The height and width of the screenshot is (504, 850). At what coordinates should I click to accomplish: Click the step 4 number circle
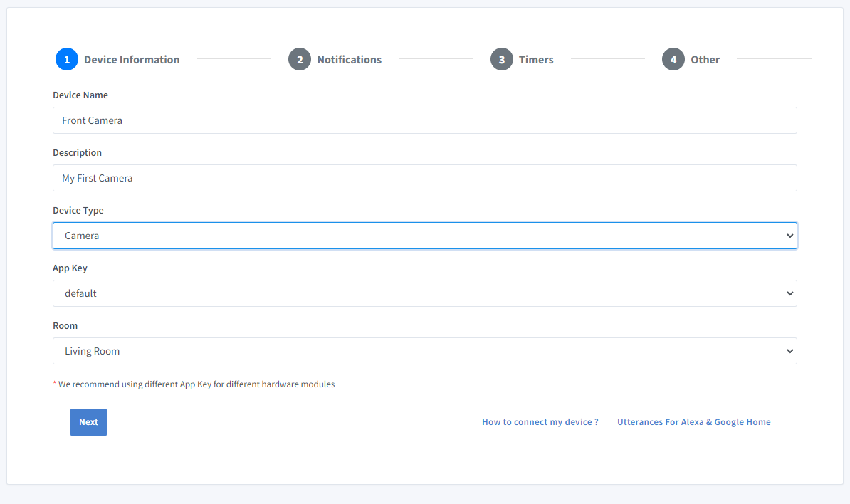[x=673, y=60]
